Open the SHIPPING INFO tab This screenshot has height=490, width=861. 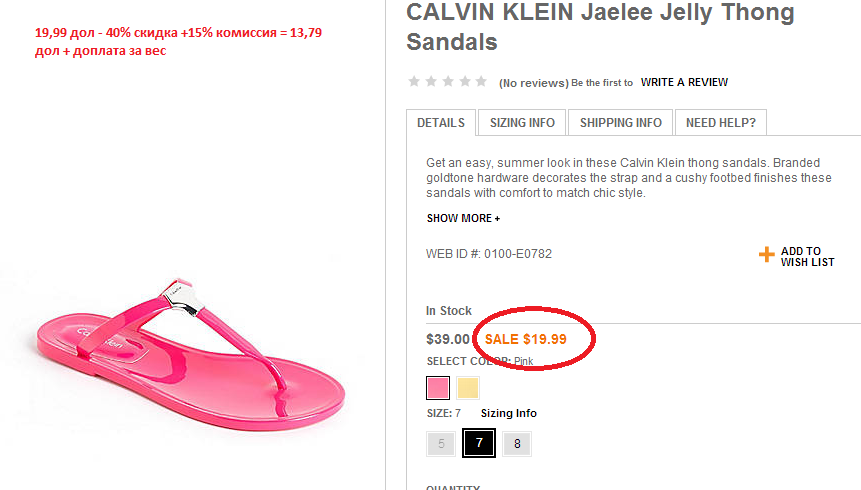621,123
